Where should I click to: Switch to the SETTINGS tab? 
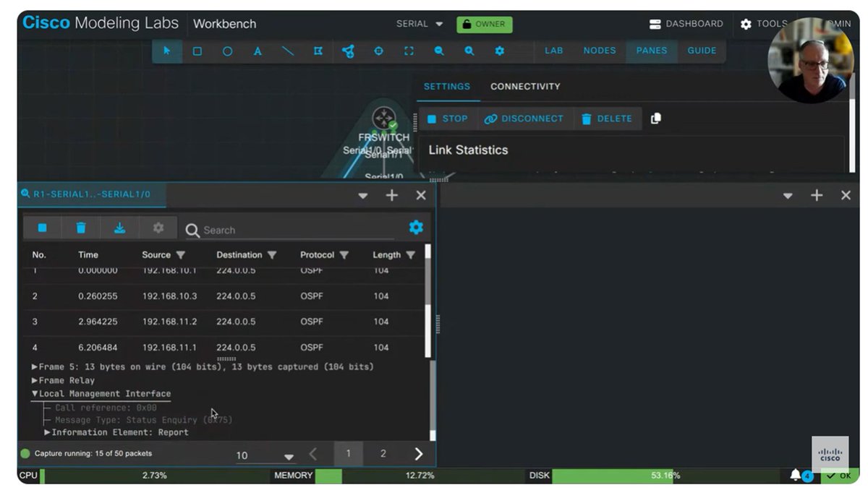447,87
